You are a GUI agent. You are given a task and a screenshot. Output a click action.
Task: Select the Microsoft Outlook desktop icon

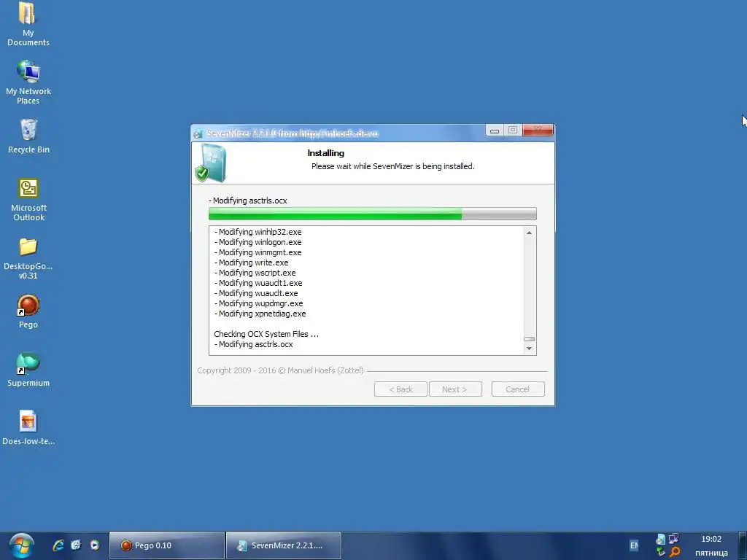pos(28,200)
